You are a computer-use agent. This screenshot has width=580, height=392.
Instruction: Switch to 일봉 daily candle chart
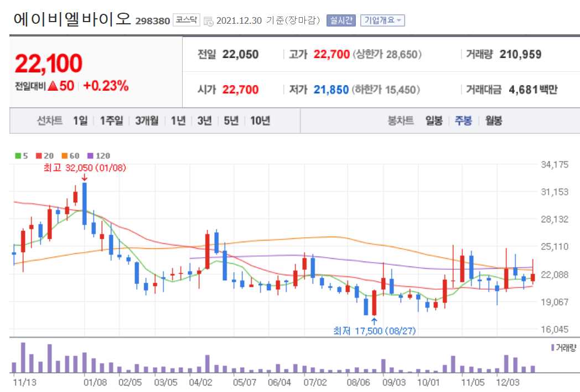click(434, 121)
